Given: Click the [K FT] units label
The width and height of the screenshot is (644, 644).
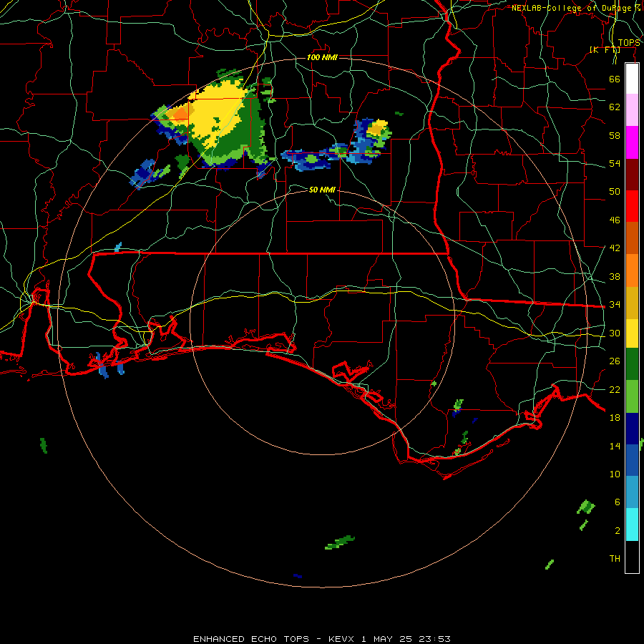Looking at the screenshot, I should point(605,50).
